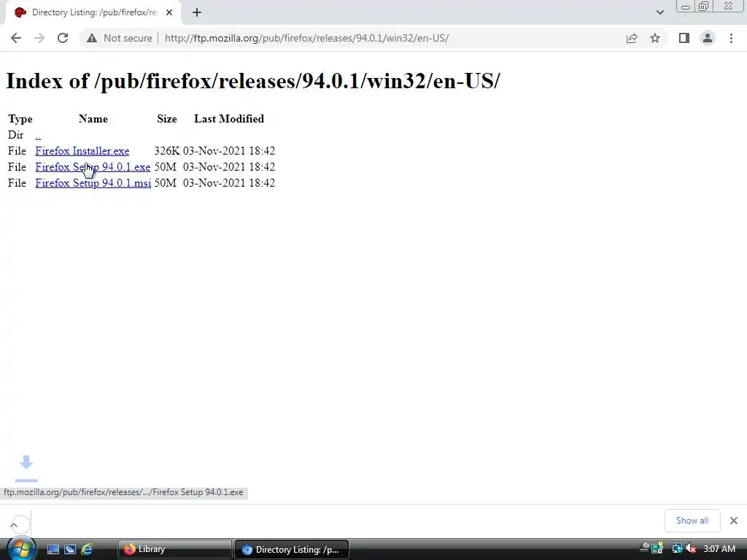Restore down the Chrome window
This screenshot has width=747, height=560.
[704, 7]
